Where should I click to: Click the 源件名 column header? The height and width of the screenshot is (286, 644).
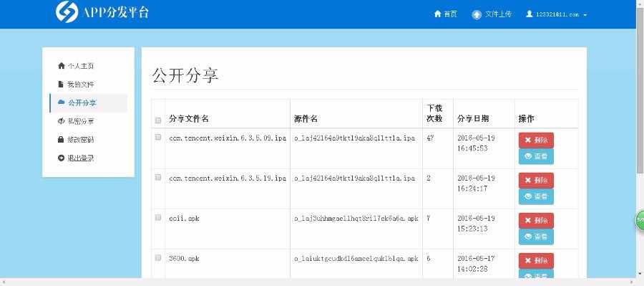pos(306,119)
